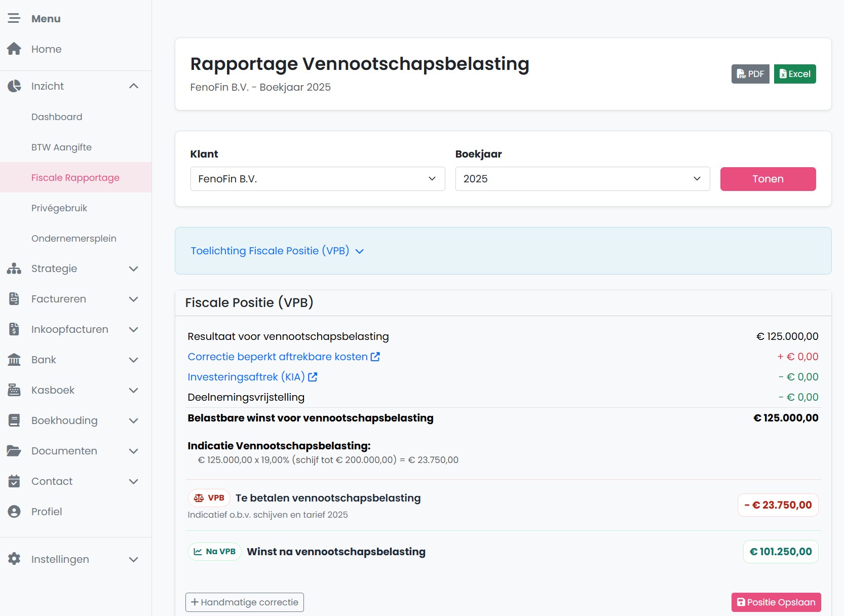This screenshot has width=844, height=616.
Task: Click the Instellingen gear icon
Action: 14,559
